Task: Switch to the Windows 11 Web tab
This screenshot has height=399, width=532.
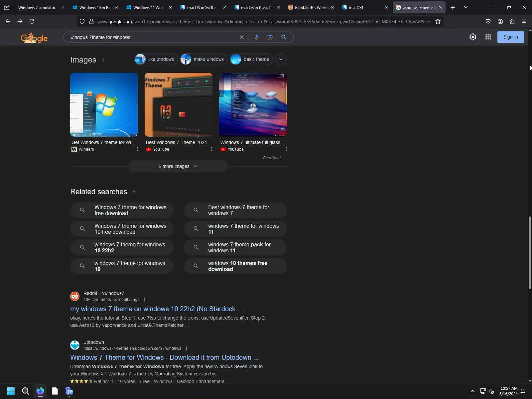Action: pyautogui.click(x=148, y=7)
